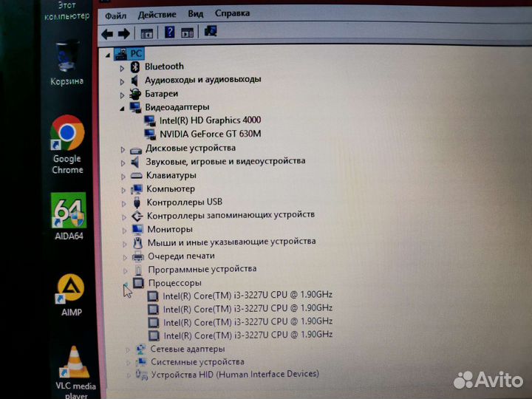Go forward with the right arrow toolbar button

pos(124,33)
